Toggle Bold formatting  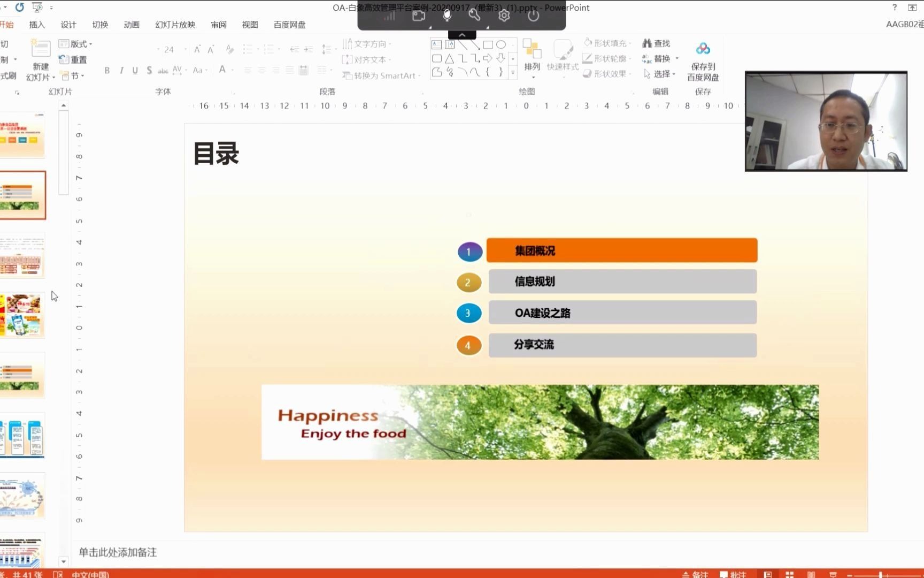(107, 70)
